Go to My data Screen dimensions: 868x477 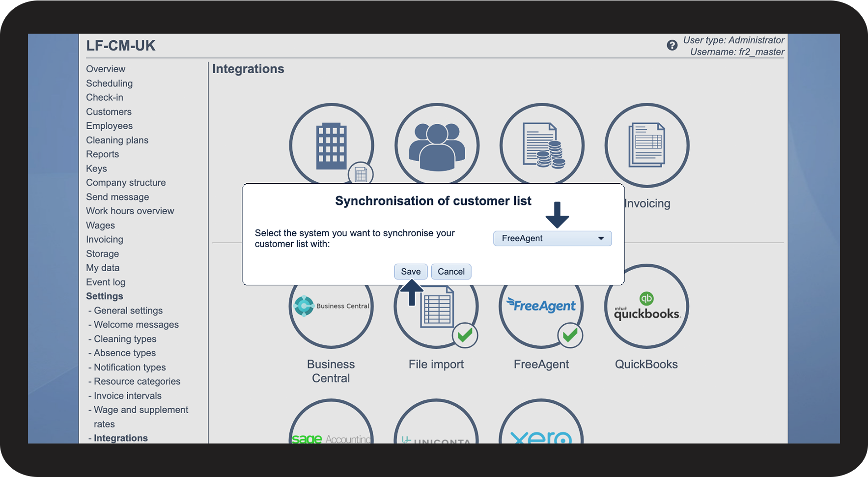tap(103, 268)
